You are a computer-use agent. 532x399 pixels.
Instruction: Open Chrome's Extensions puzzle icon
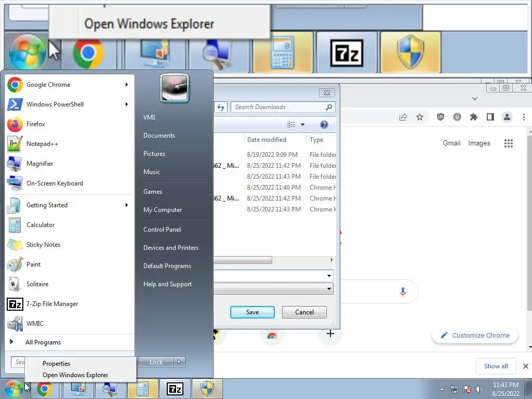[474, 117]
